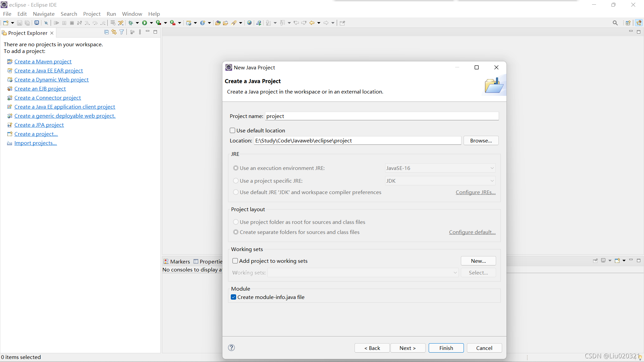
Task: Check Add project to working sets
Action: (235, 261)
